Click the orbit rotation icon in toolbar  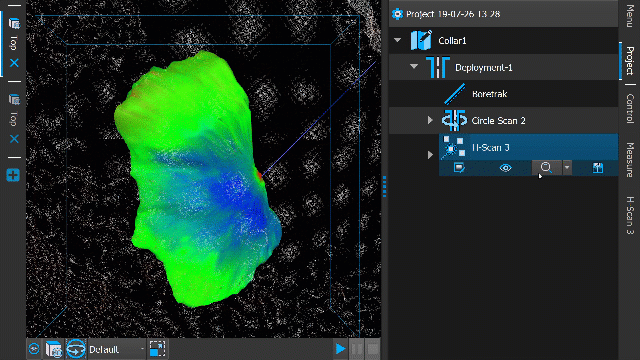pyautogui.click(x=76, y=349)
